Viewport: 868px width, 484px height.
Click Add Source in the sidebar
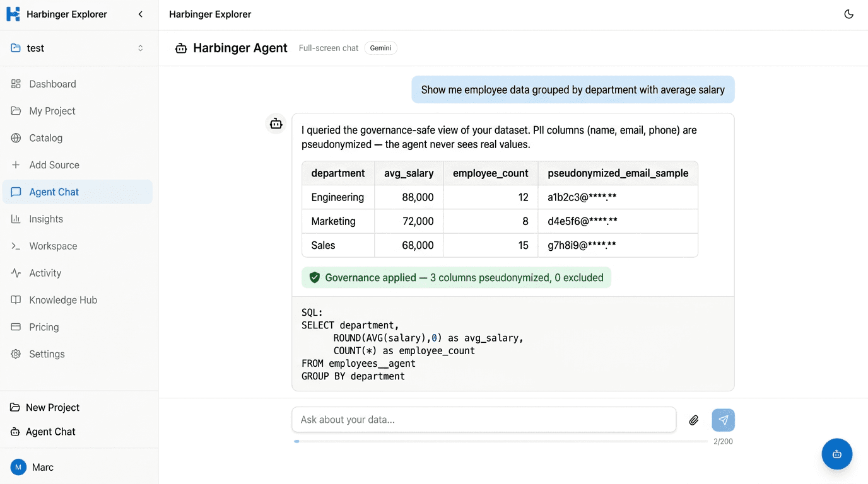tap(54, 165)
